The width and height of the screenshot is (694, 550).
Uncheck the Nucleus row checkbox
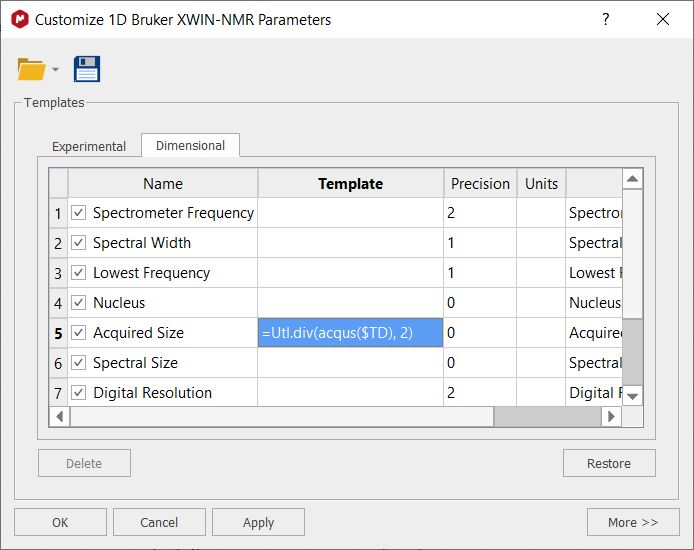[78, 303]
